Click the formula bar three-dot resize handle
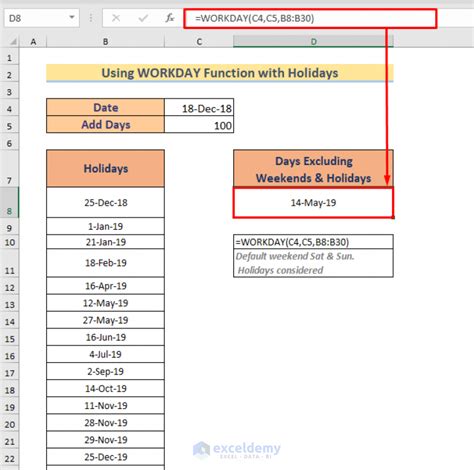The width and height of the screenshot is (474, 470). [x=91, y=18]
